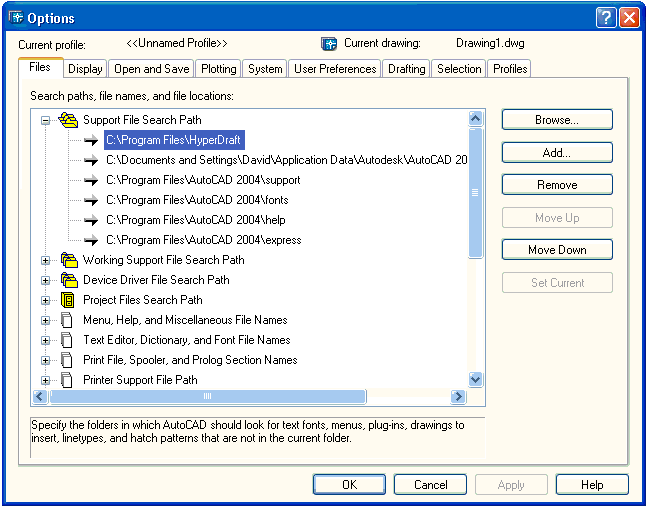Image resolution: width=648 pixels, height=506 pixels.
Task: Click the Current drawing icon beside Drawing1.dwg
Action: (x=328, y=44)
